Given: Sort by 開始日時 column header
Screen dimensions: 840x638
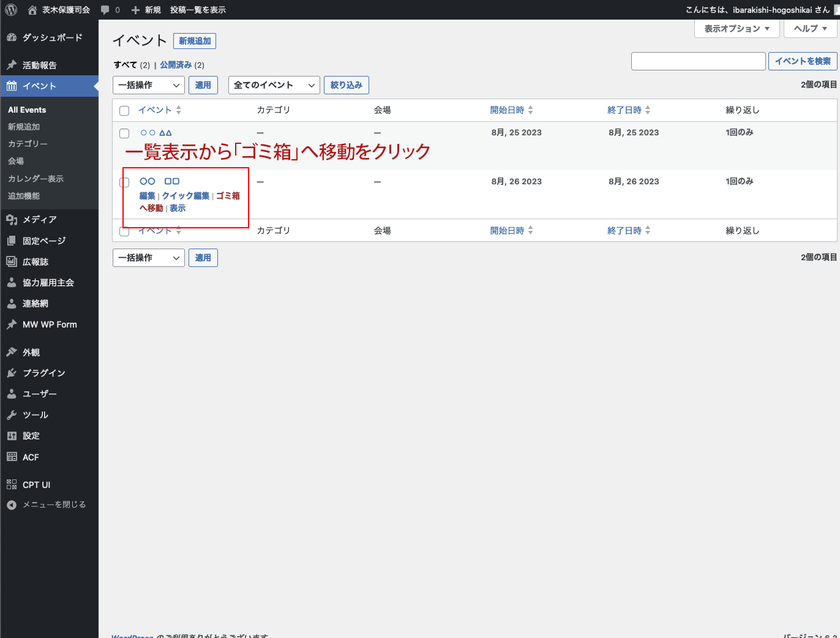Looking at the screenshot, I should (x=508, y=110).
